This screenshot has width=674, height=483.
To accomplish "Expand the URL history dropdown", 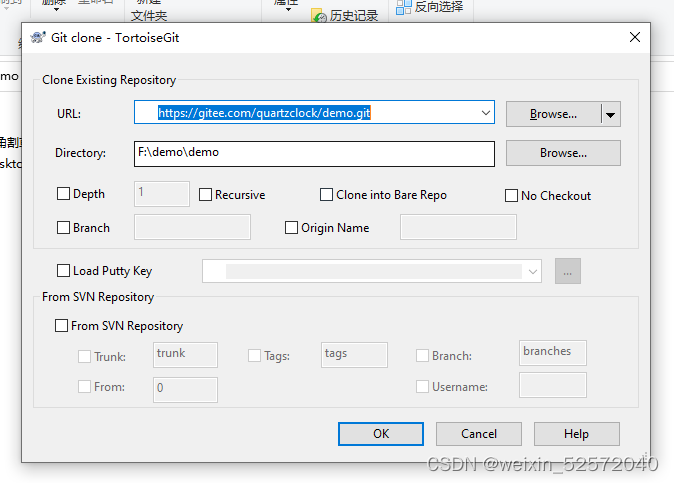I will (x=486, y=113).
